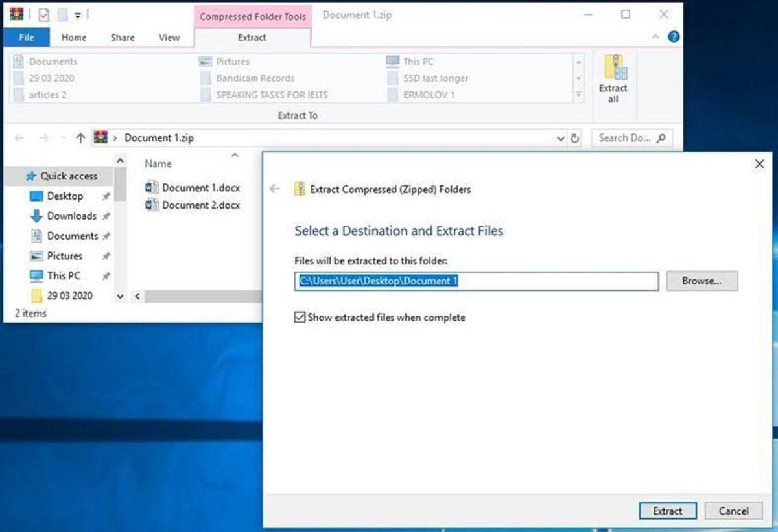Click the Extract button in dialog
The image size is (778, 532).
click(x=668, y=511)
